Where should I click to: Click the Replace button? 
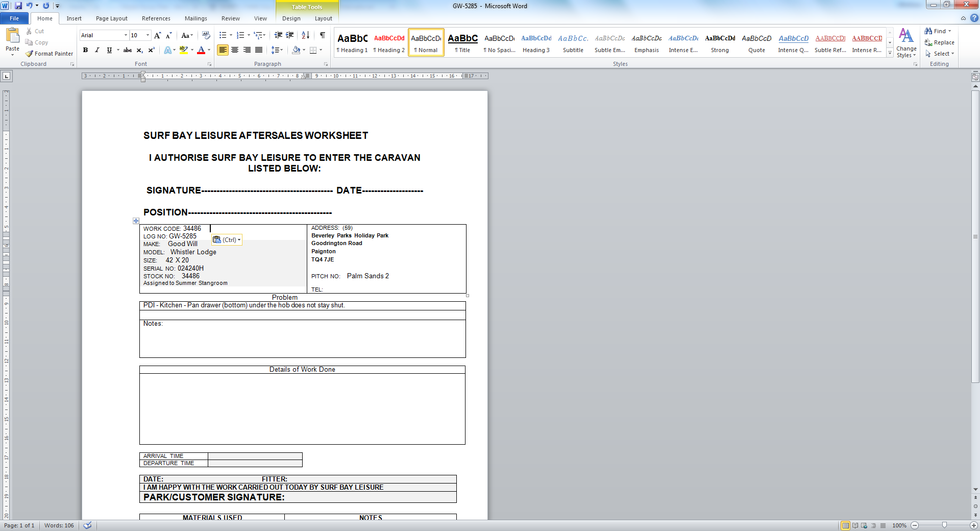click(939, 42)
